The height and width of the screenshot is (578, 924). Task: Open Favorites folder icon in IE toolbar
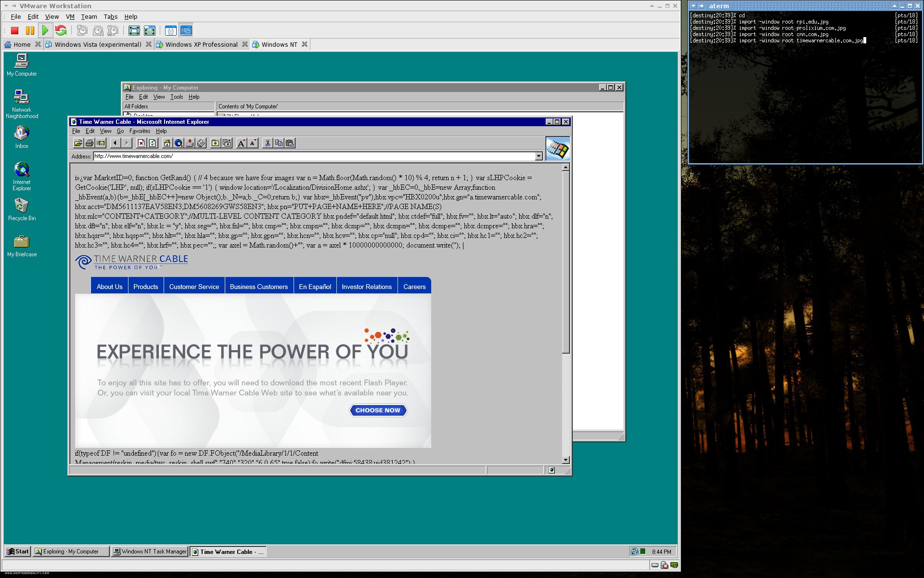pyautogui.click(x=215, y=143)
